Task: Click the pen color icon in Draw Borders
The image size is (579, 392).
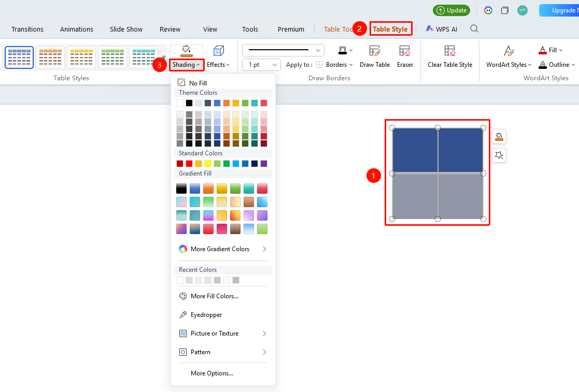Action: click(343, 51)
